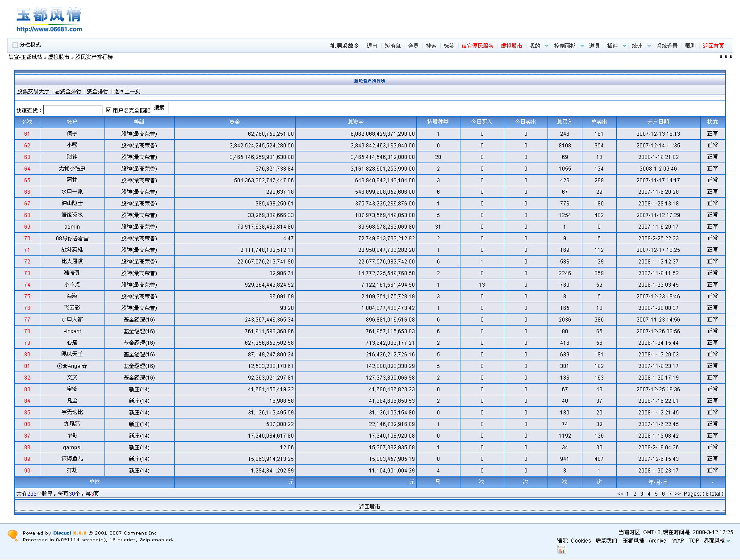Click the http://www.06681.com URL text
This screenshot has width=740, height=560.
49,29
